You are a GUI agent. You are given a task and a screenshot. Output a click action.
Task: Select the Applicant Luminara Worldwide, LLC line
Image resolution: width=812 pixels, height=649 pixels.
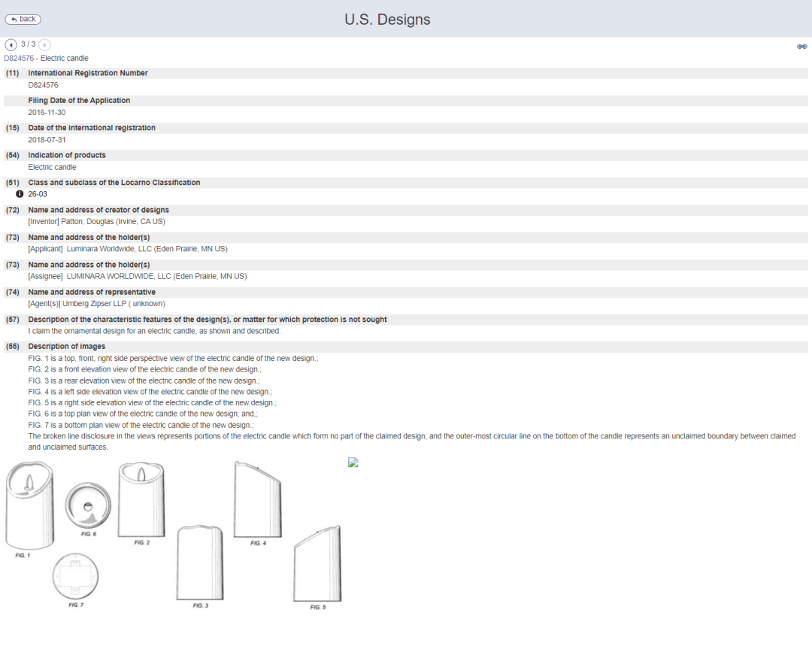tap(127, 249)
